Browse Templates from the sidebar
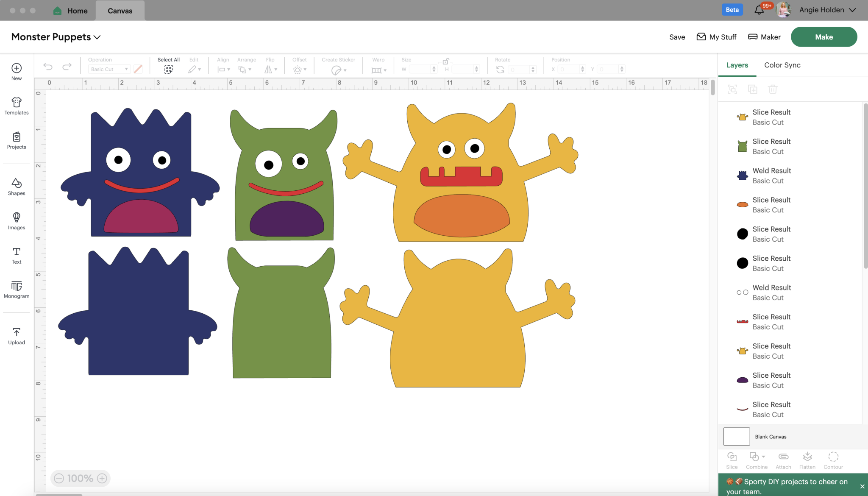Image resolution: width=868 pixels, height=496 pixels. (x=16, y=106)
